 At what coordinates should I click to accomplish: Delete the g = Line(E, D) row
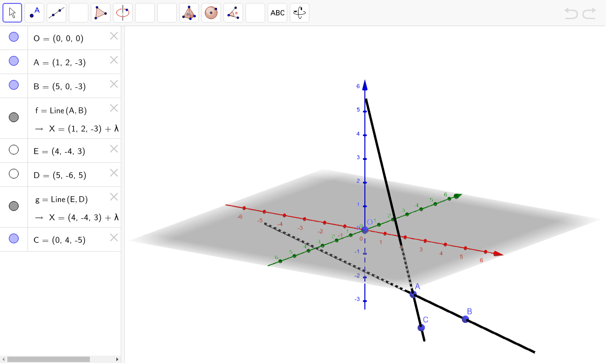coord(114,197)
